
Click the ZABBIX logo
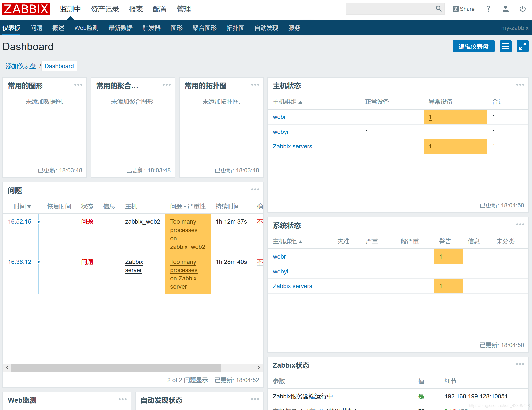coord(26,9)
